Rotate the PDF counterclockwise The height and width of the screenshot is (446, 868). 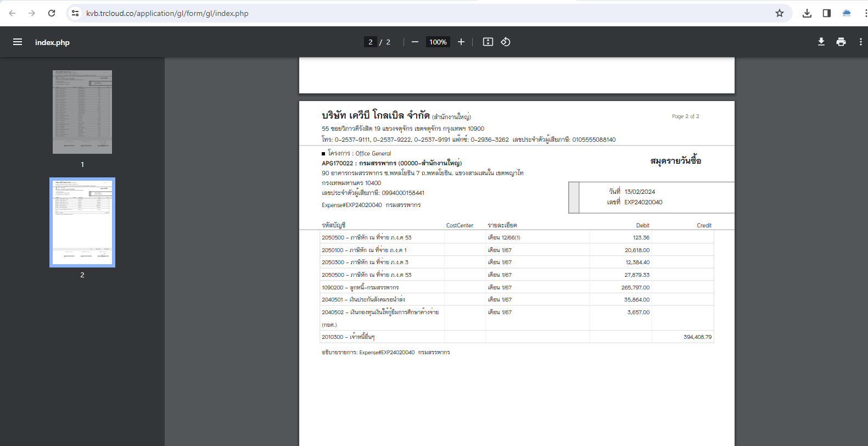[x=506, y=42]
